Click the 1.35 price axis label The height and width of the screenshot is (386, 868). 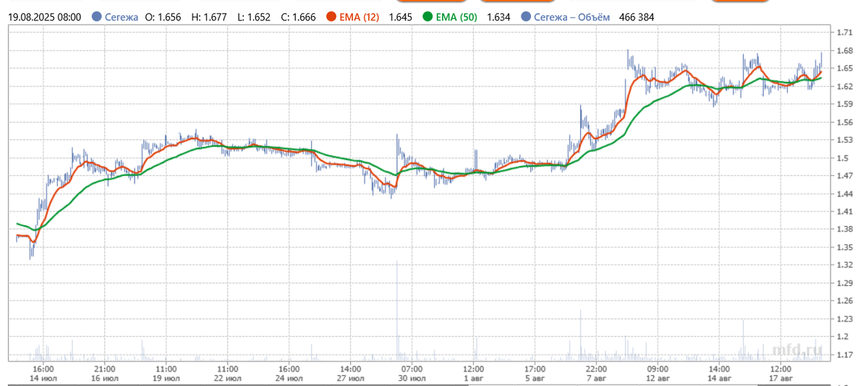[843, 247]
